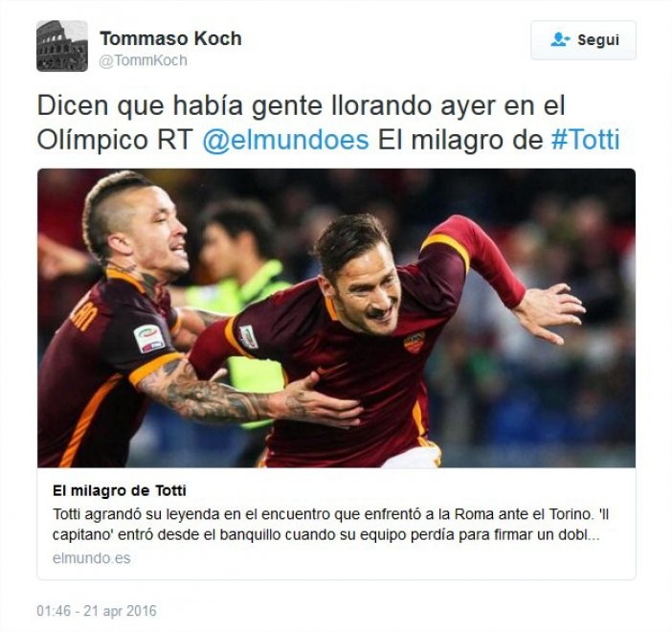
Task: Click the AS Roma crest on jersey
Action: tap(414, 342)
